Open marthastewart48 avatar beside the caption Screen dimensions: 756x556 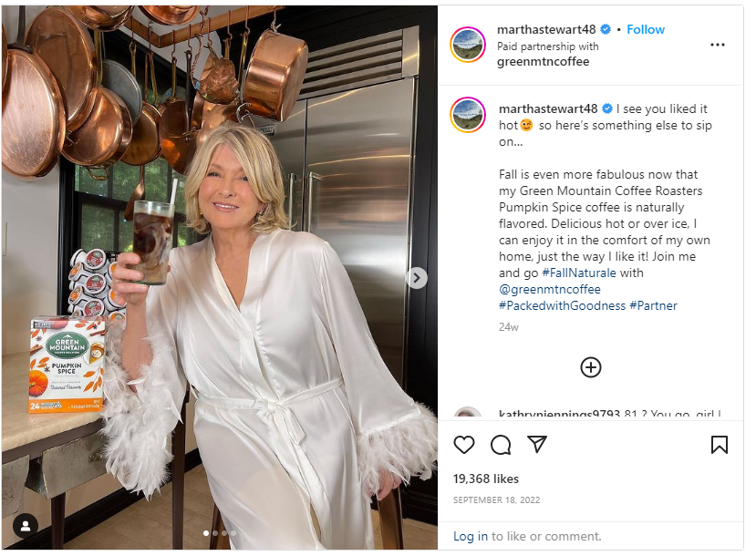pyautogui.click(x=468, y=115)
